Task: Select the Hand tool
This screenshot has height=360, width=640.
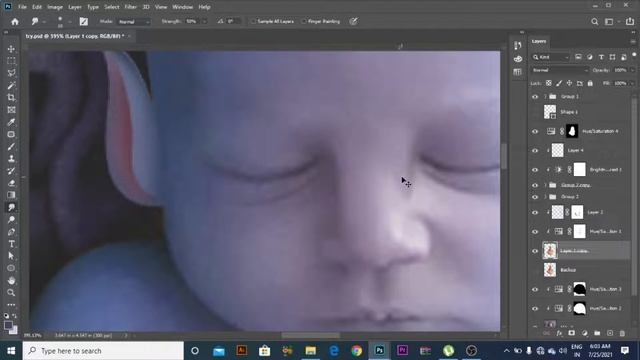Action: 11,280
